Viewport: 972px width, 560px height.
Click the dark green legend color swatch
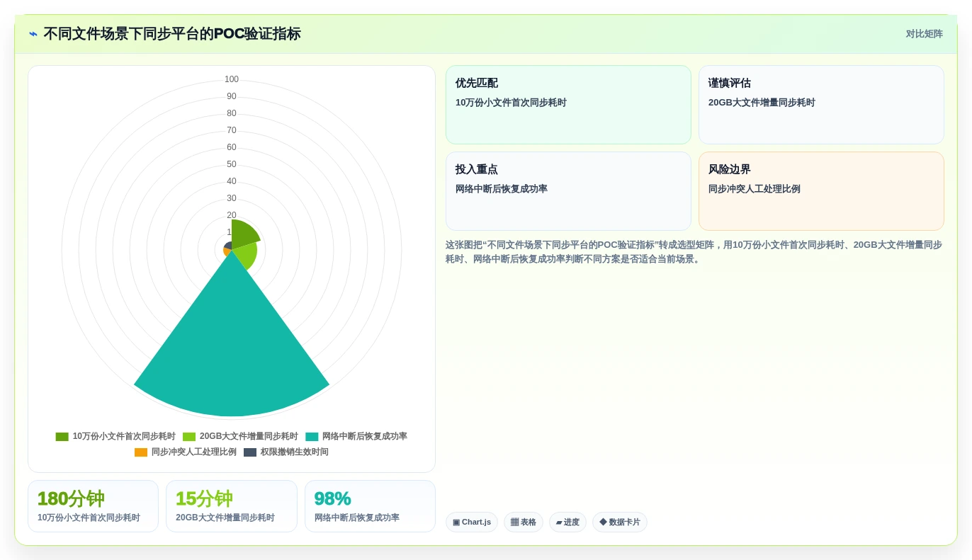[x=62, y=437]
